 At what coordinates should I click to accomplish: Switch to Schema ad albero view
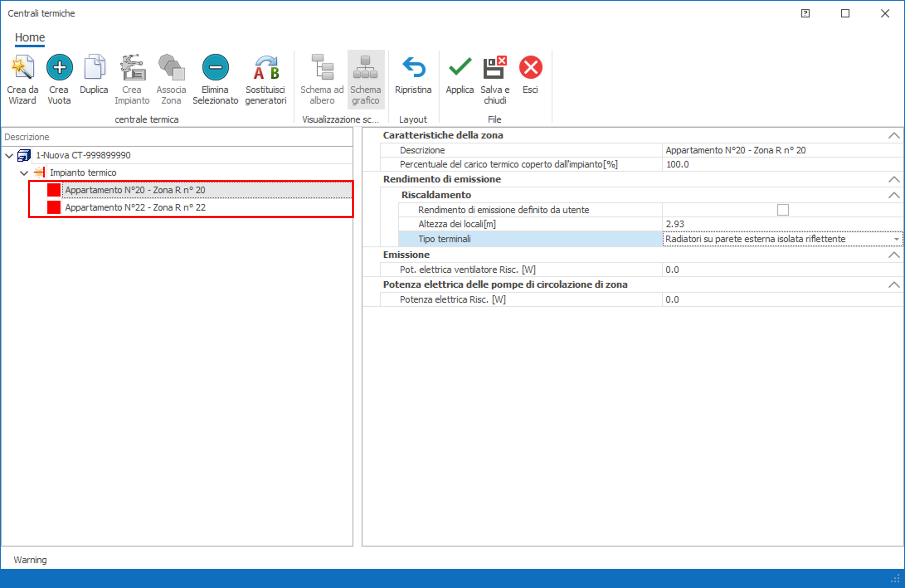tap(322, 68)
